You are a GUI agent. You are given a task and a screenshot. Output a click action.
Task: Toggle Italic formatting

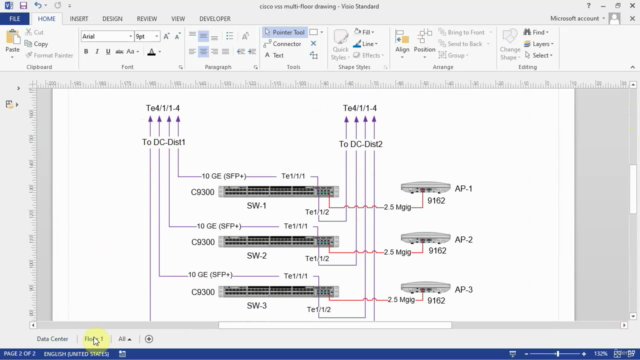tap(97, 51)
